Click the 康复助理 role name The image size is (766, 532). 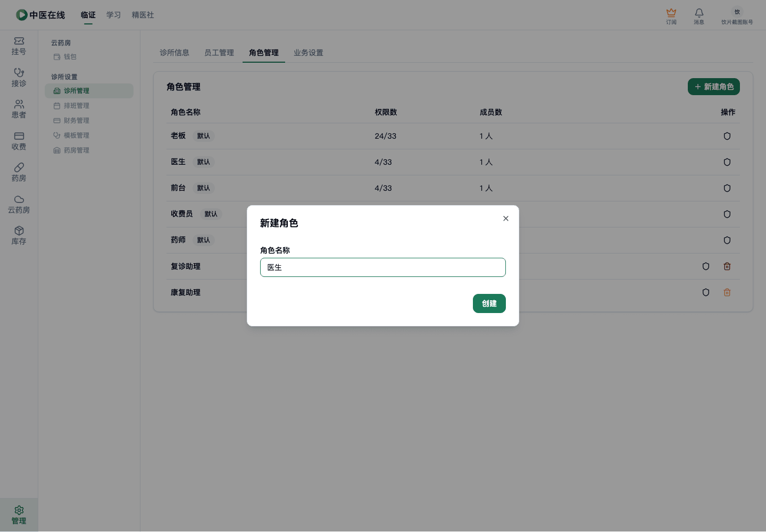pos(186,292)
